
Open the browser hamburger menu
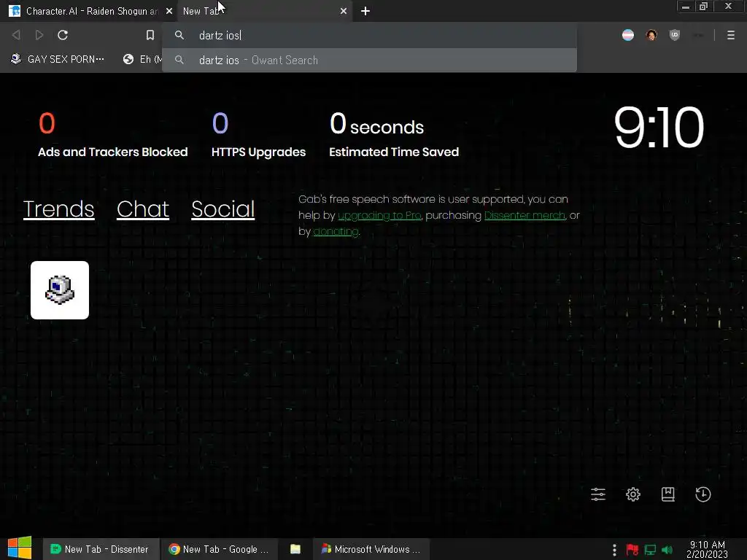pos(731,35)
